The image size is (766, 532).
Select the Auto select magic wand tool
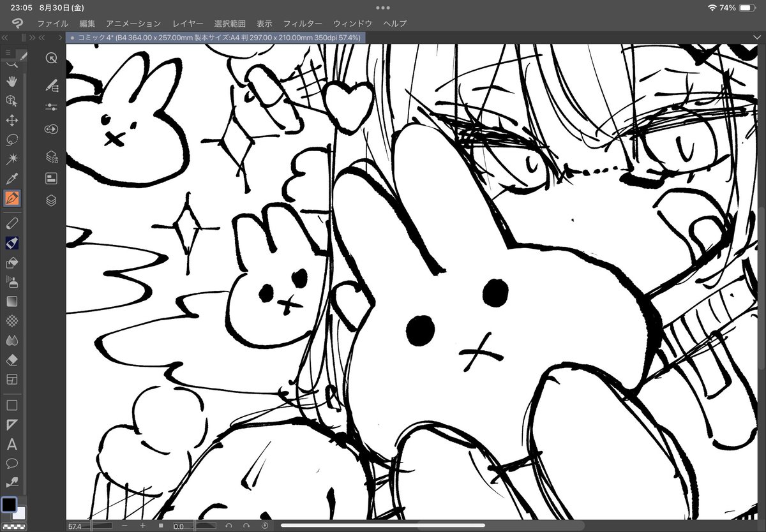coord(11,159)
